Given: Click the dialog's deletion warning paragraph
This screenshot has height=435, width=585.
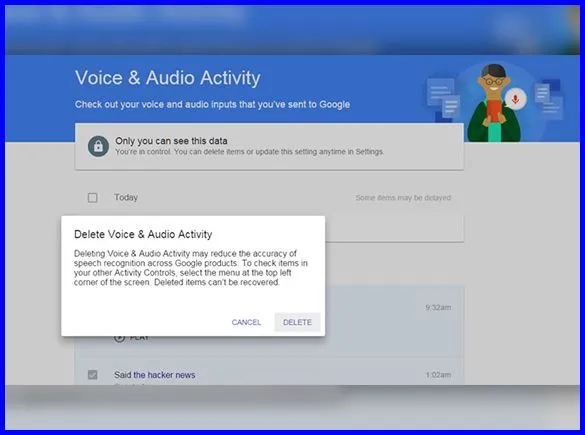Looking at the screenshot, I should [191, 268].
